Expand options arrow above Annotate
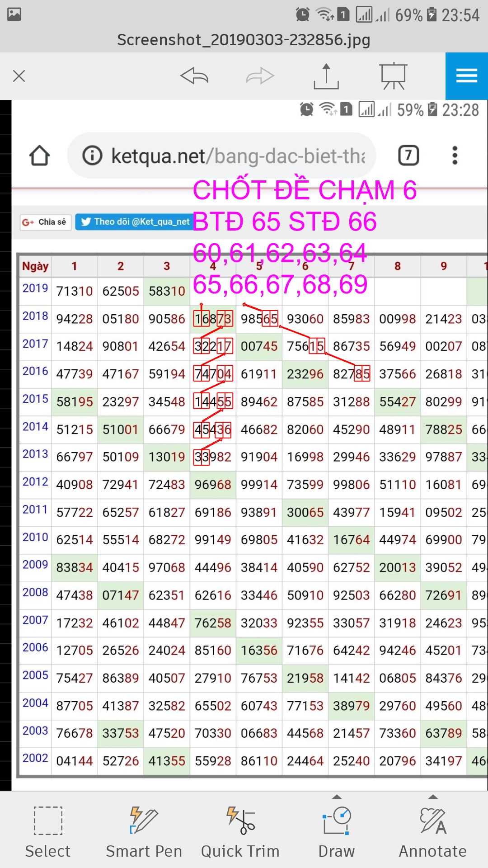Viewport: 488px width, 868px height. click(433, 797)
